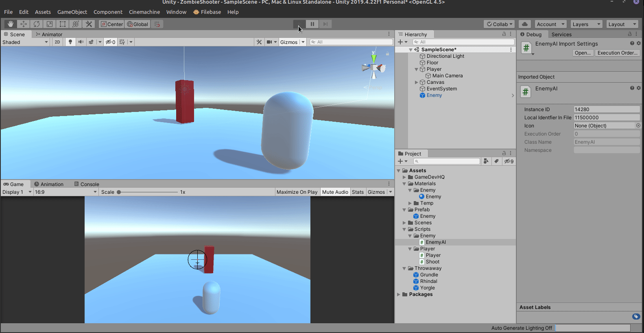The width and height of the screenshot is (644, 333).
Task: Open the Filebase menu
Action: tap(207, 12)
